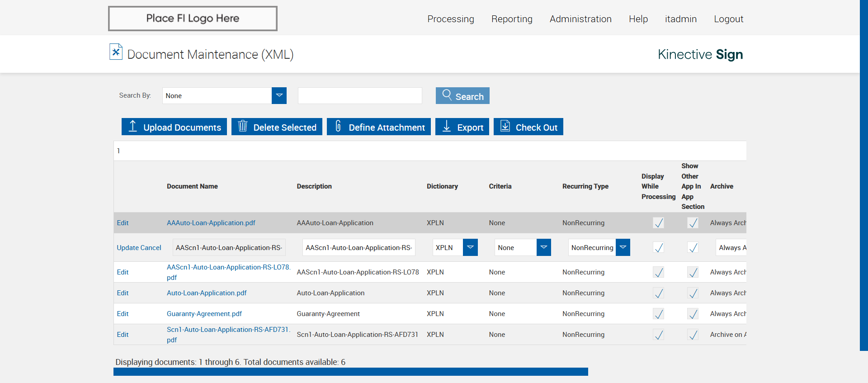Screen dimensions: 868x383
Task: Click Update in the edited row
Action: pos(127,248)
